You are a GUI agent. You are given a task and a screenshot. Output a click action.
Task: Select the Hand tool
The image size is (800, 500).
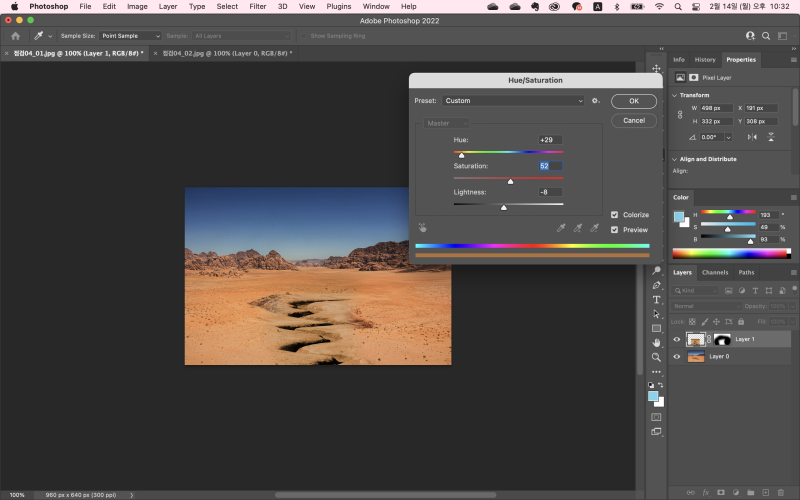click(656, 343)
